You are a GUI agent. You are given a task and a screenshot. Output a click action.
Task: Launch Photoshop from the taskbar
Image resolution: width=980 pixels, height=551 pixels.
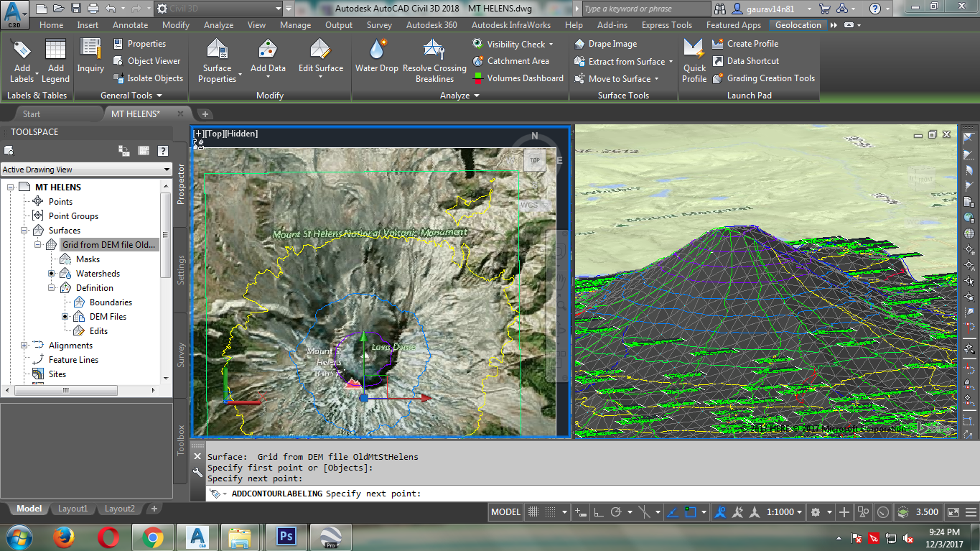(286, 536)
